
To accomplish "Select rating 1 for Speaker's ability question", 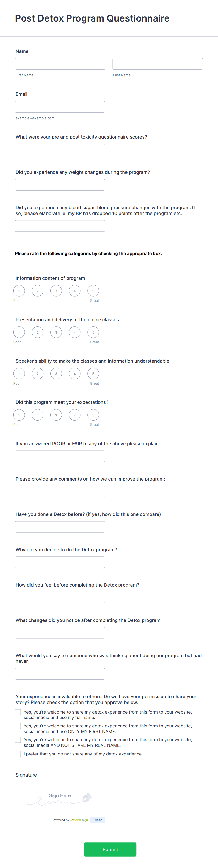I will pos(19,373).
